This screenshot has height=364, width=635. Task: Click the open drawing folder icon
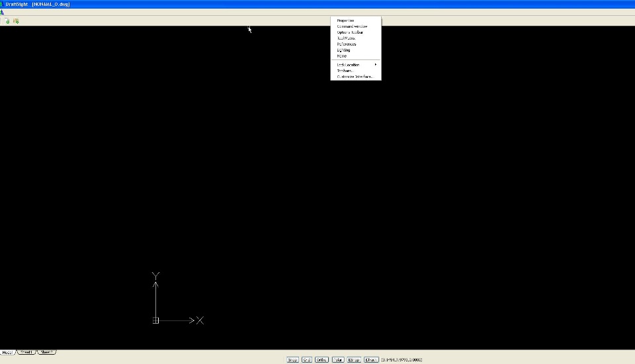(x=16, y=21)
